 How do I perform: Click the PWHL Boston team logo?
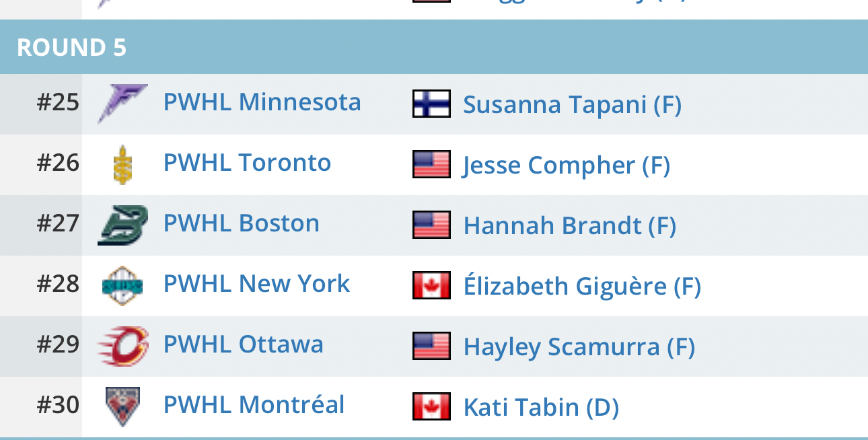[x=122, y=225]
